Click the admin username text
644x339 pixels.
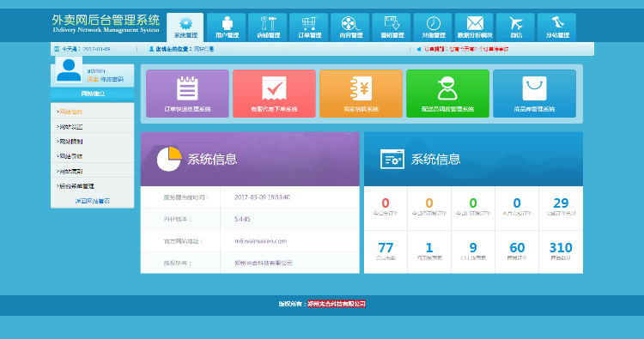[95, 70]
